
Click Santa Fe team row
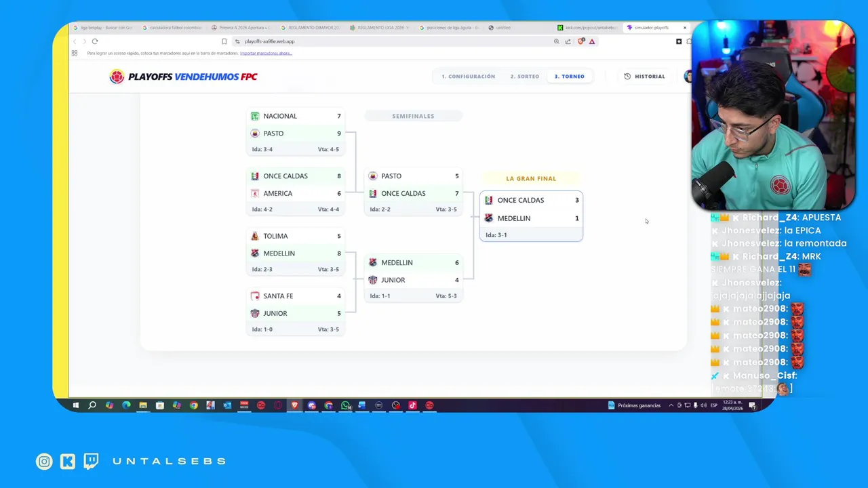point(296,296)
